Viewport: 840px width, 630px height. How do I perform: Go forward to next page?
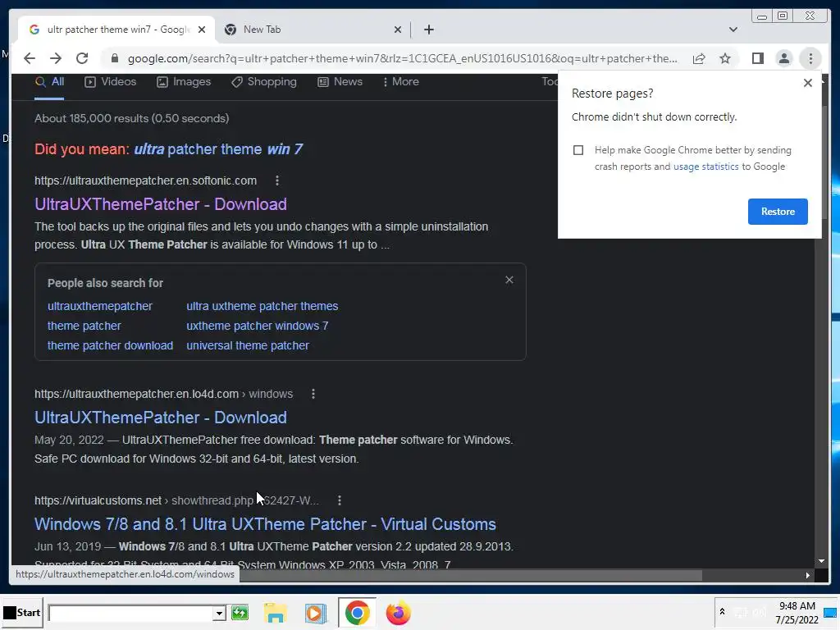[x=56, y=58]
